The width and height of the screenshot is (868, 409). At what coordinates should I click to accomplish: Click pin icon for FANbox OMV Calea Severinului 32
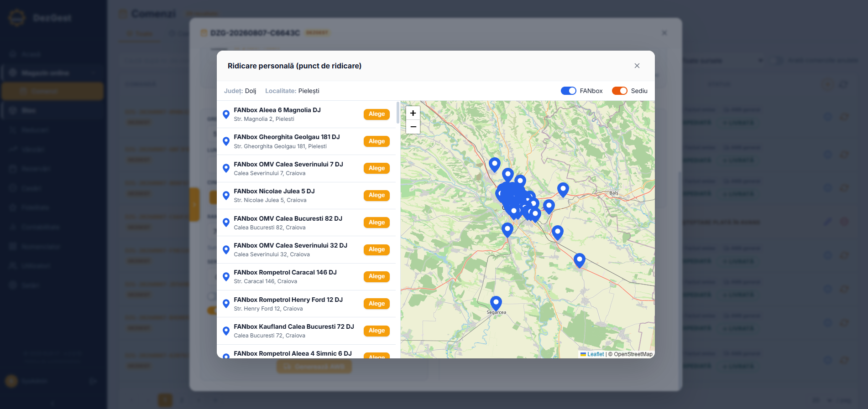click(x=226, y=249)
